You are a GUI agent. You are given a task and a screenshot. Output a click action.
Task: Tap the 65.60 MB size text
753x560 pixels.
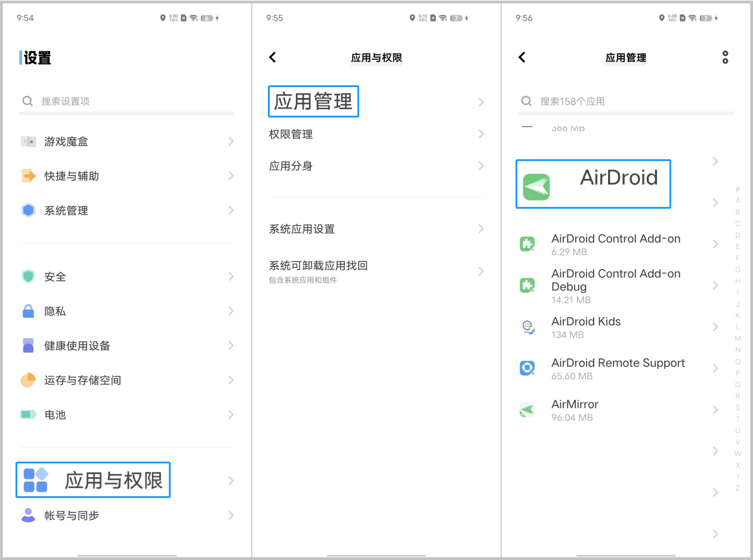click(572, 376)
